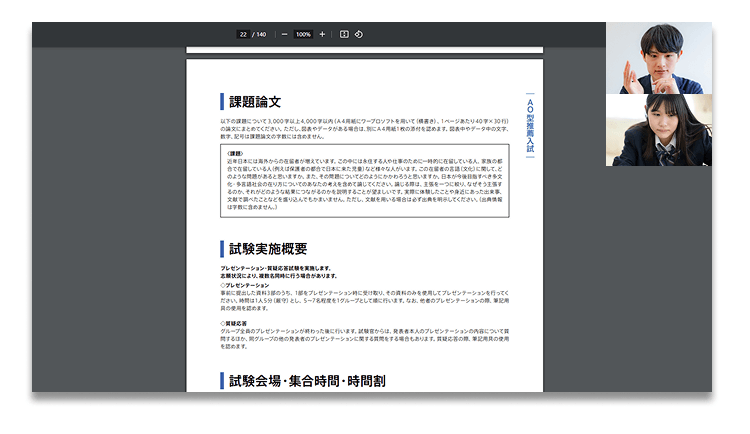The height and width of the screenshot is (434, 750).
Task: Click the 試験実施概要 heading
Action: [x=267, y=249]
